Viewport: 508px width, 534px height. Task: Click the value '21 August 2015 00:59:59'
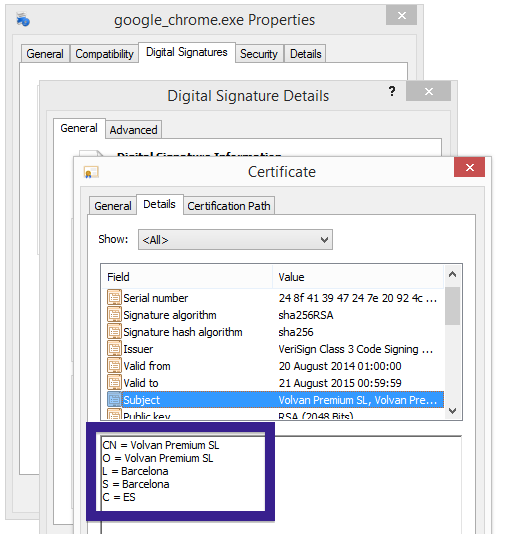click(x=340, y=383)
